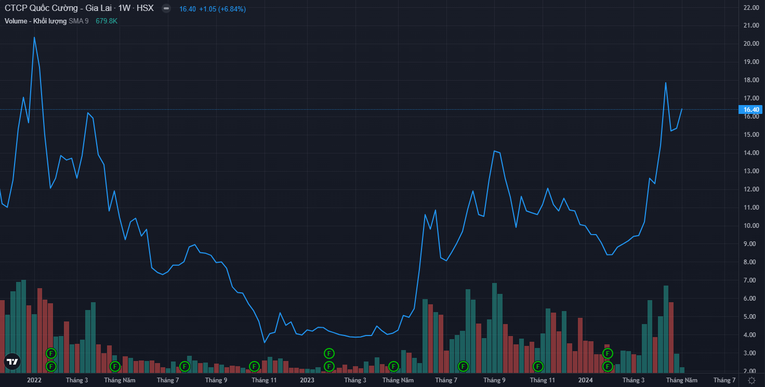Click the last Tháng 7 time axis label
765x387 pixels.
[725, 380]
